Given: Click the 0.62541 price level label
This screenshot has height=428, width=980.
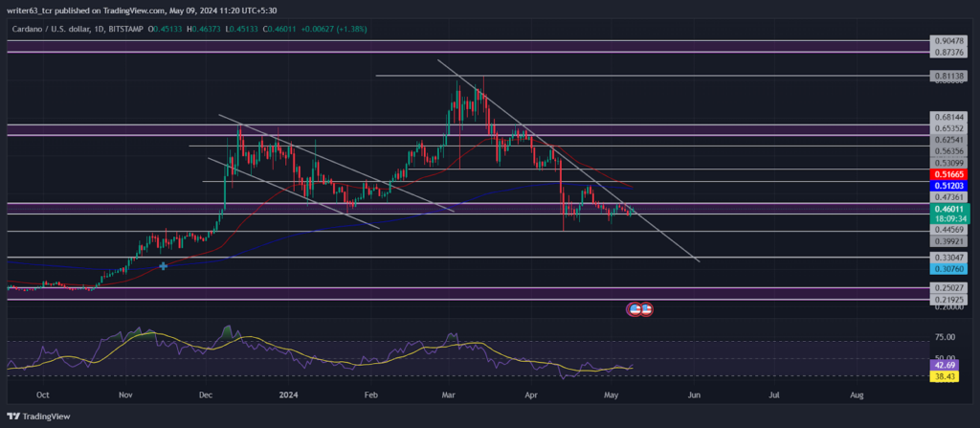Looking at the screenshot, I should pyautogui.click(x=949, y=139).
